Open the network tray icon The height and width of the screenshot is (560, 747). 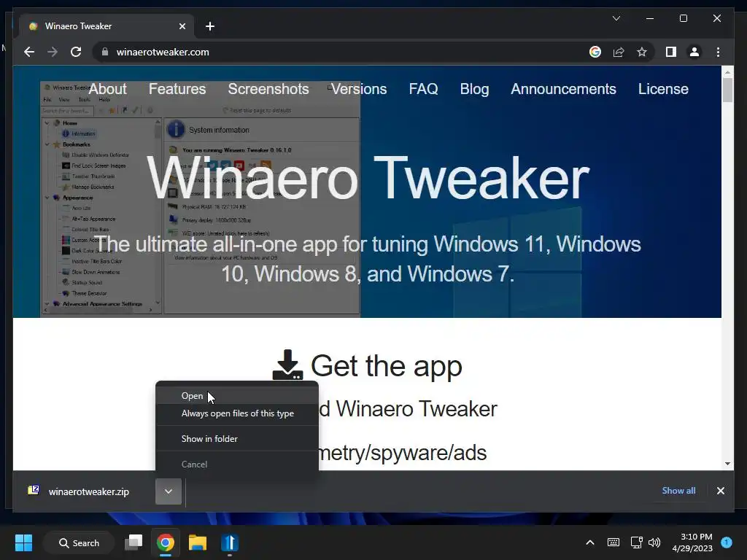coord(636,542)
